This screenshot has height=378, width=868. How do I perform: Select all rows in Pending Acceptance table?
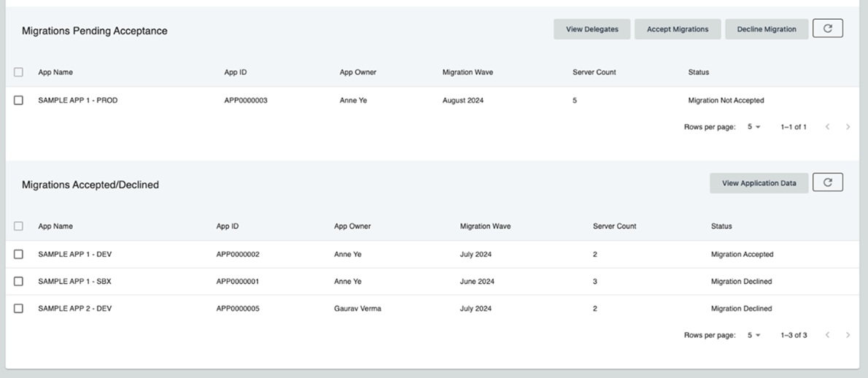(18, 72)
